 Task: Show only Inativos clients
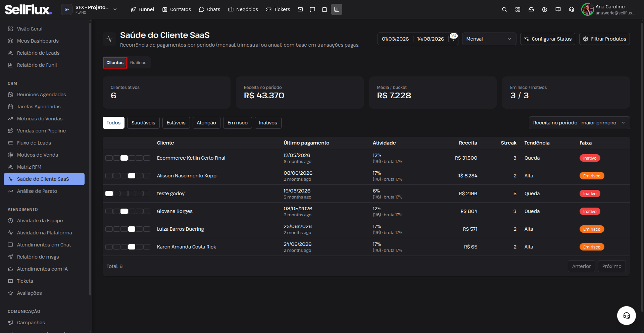pos(268,123)
